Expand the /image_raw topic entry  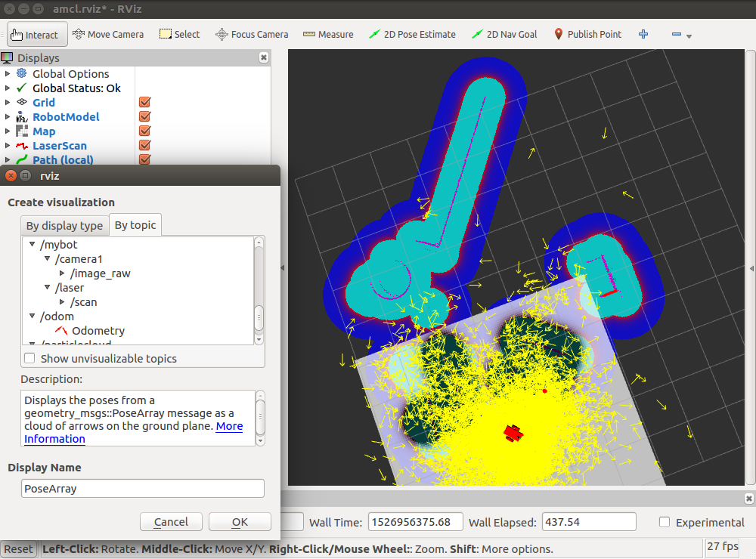[62, 273]
